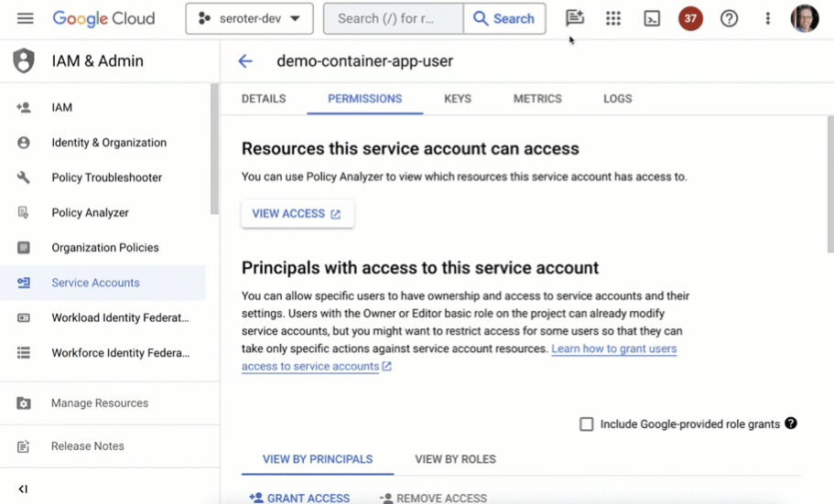Click the back arrow beside demo-container-app-user

(245, 61)
